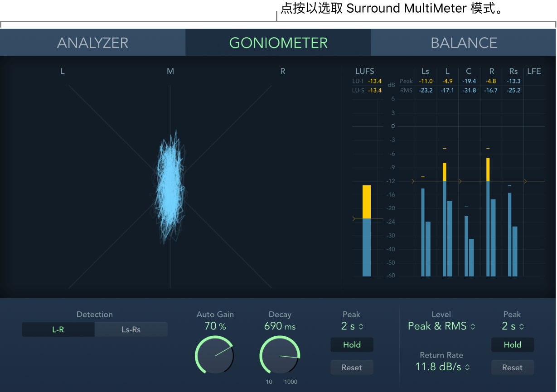Enable Hold for the goniometer peak display

(352, 344)
